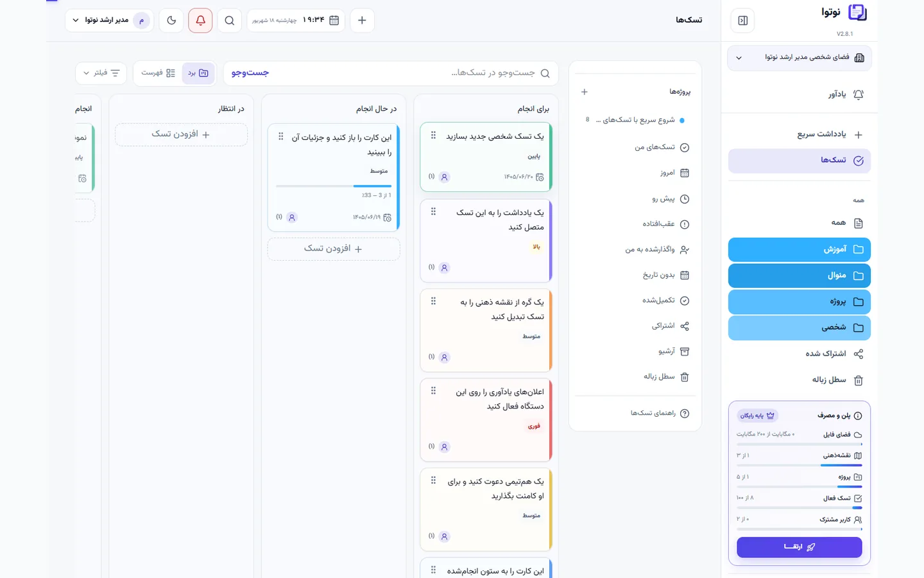
Task: Open notifications via the bell icon
Action: (x=200, y=21)
